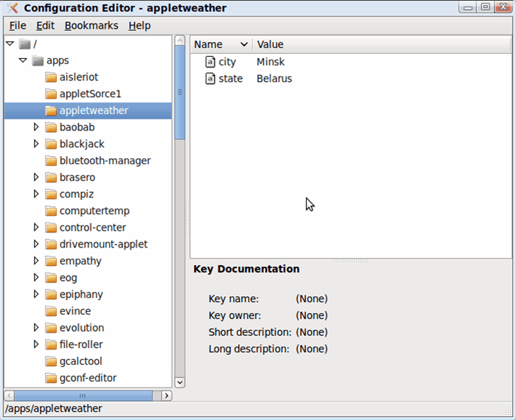Minimize the Configuration Editor window
This screenshot has height=420, width=516.
[x=468, y=7]
